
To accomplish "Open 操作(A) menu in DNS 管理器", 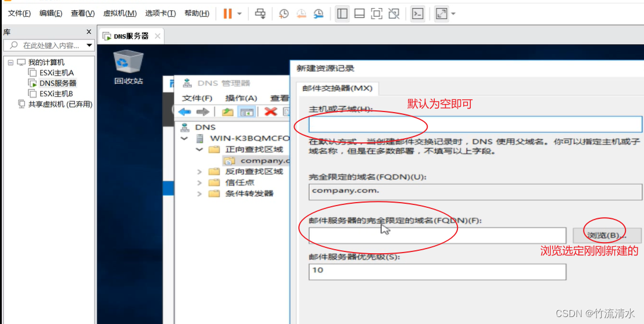I will [x=241, y=98].
